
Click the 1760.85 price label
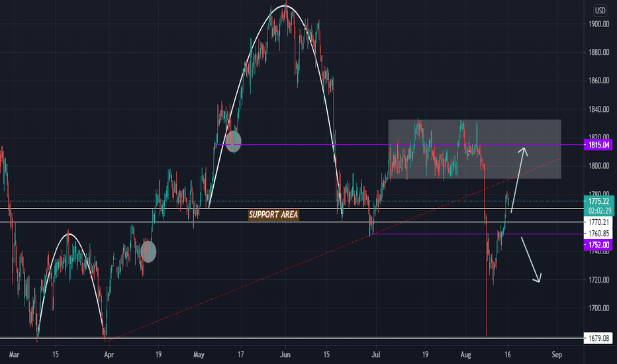(598, 234)
